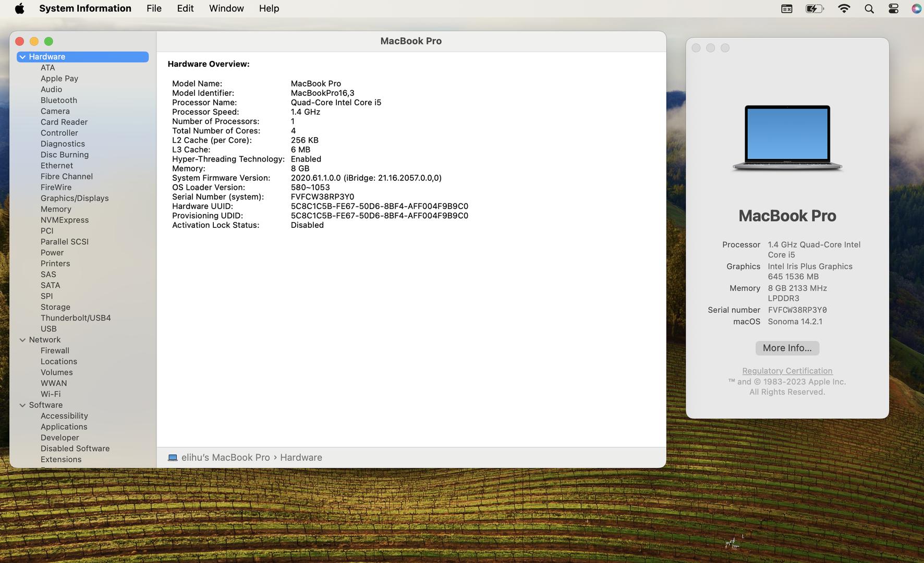Click the More Info... button
This screenshot has height=563, width=924.
tap(787, 348)
